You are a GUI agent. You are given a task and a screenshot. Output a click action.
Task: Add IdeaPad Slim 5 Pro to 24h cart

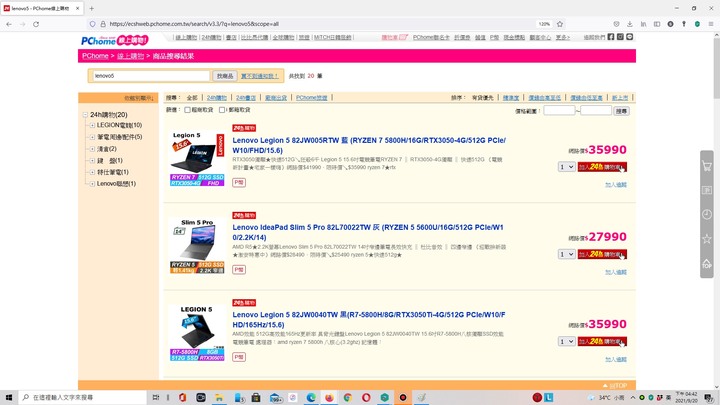coord(602,254)
